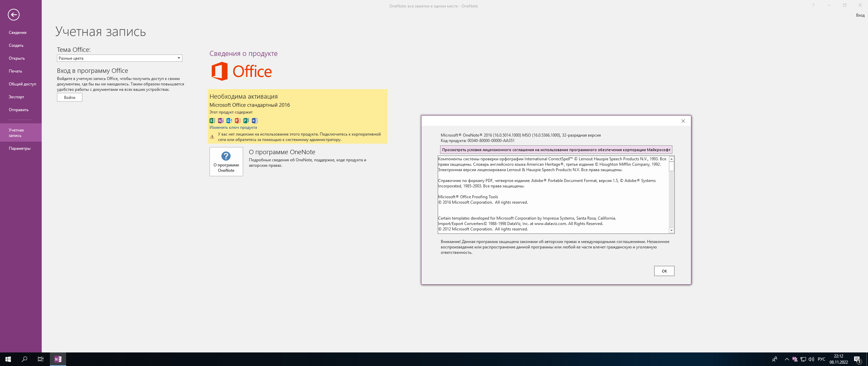This screenshot has height=366, width=868.
Task: Click the Office logo
Action: [241, 71]
